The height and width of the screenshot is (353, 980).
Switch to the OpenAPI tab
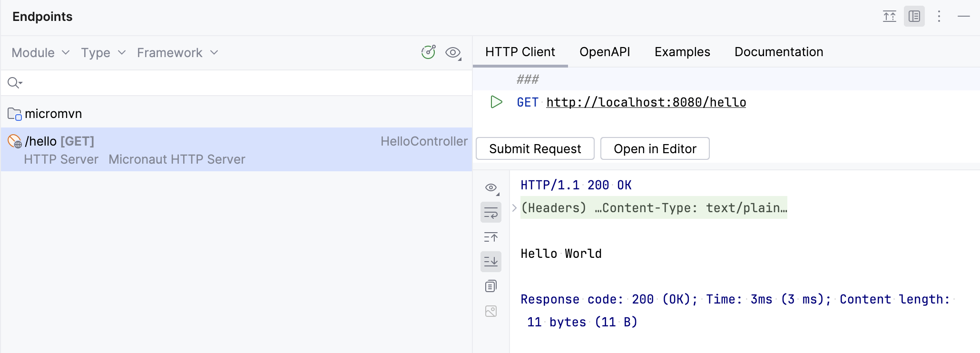[604, 52]
